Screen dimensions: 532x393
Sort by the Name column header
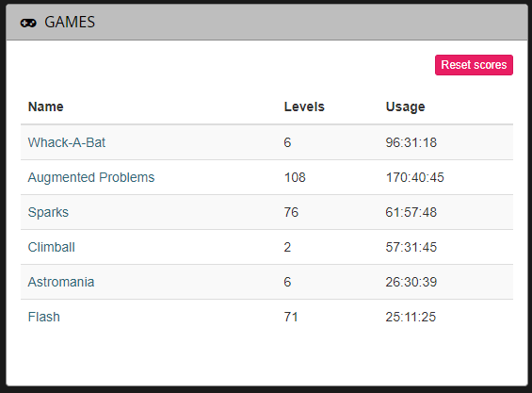pyautogui.click(x=45, y=106)
